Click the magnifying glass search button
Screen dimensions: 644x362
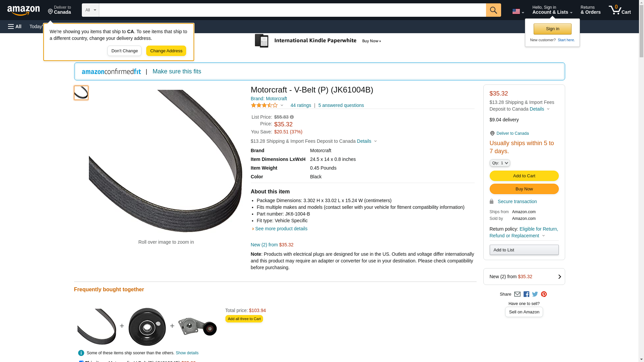[x=493, y=10]
